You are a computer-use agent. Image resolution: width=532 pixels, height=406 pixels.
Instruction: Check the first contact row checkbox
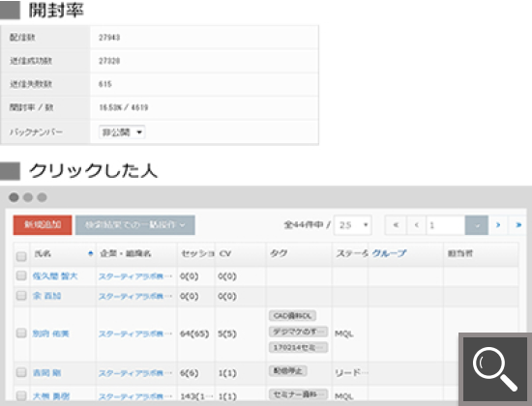pyautogui.click(x=21, y=275)
